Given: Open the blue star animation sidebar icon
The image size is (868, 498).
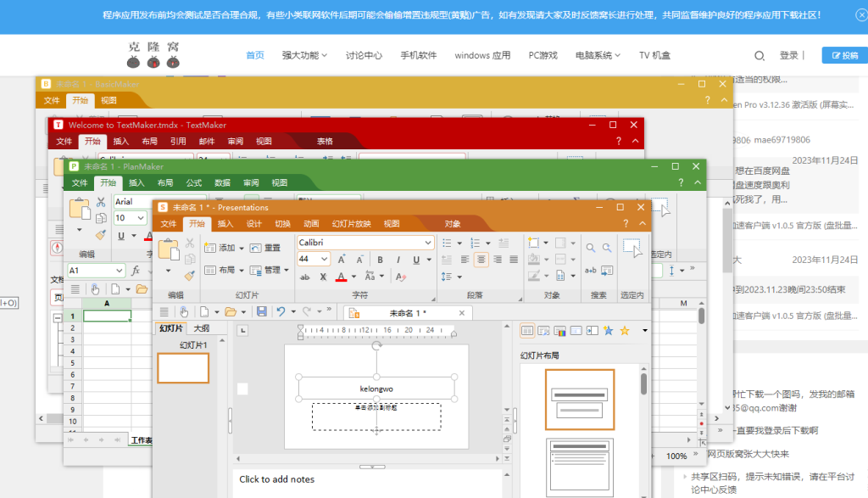Looking at the screenshot, I should (608, 331).
